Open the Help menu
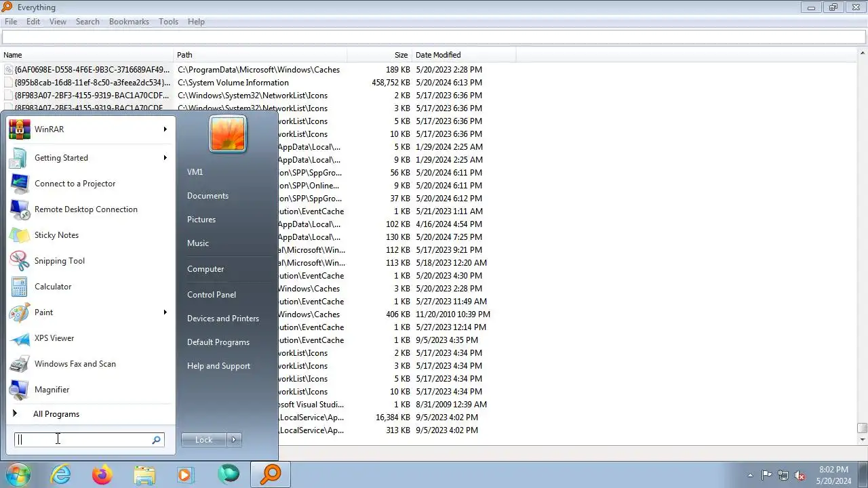The height and width of the screenshot is (488, 868). click(196, 22)
